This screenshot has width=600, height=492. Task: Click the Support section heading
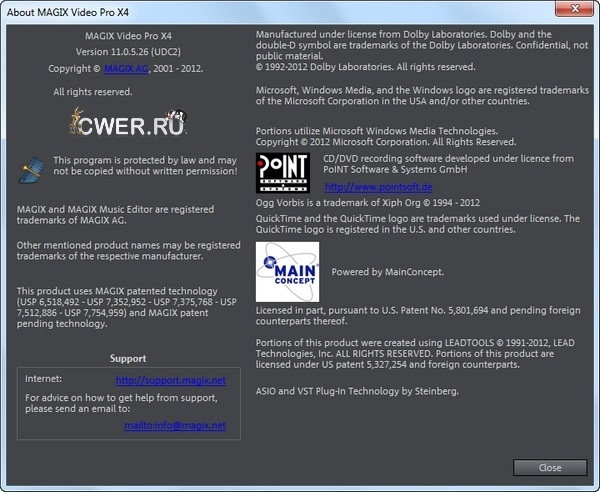coord(127,358)
